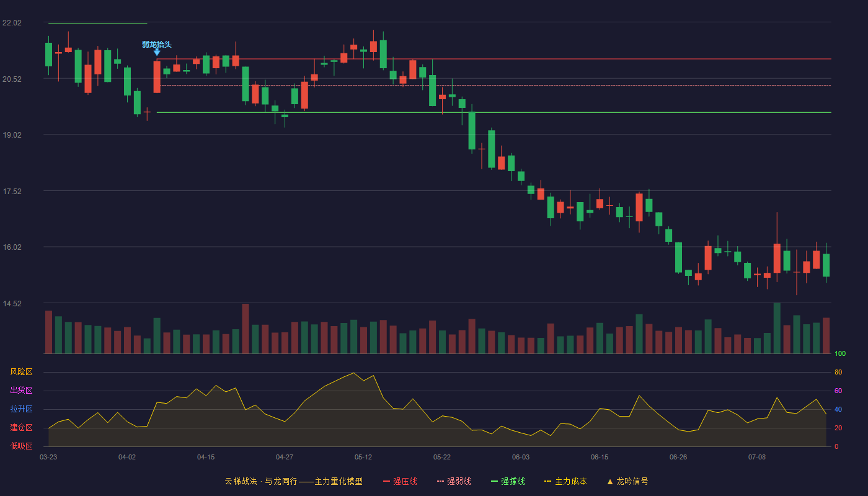This screenshot has height=496, width=868.
Task: Click the 05-22 date label
Action: pos(442,457)
